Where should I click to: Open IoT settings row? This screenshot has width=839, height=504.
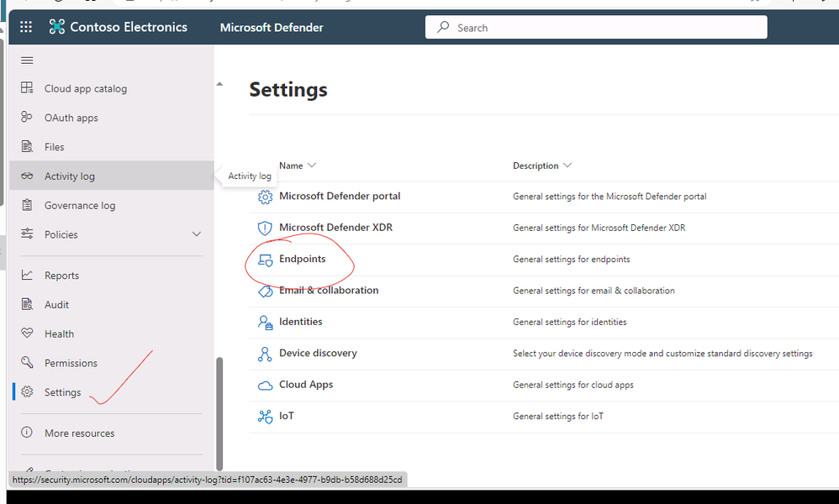(287, 416)
